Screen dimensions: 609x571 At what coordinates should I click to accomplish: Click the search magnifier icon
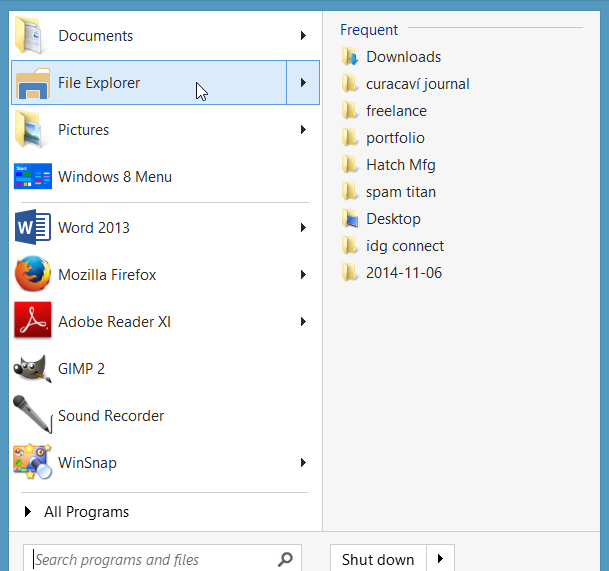(x=285, y=559)
